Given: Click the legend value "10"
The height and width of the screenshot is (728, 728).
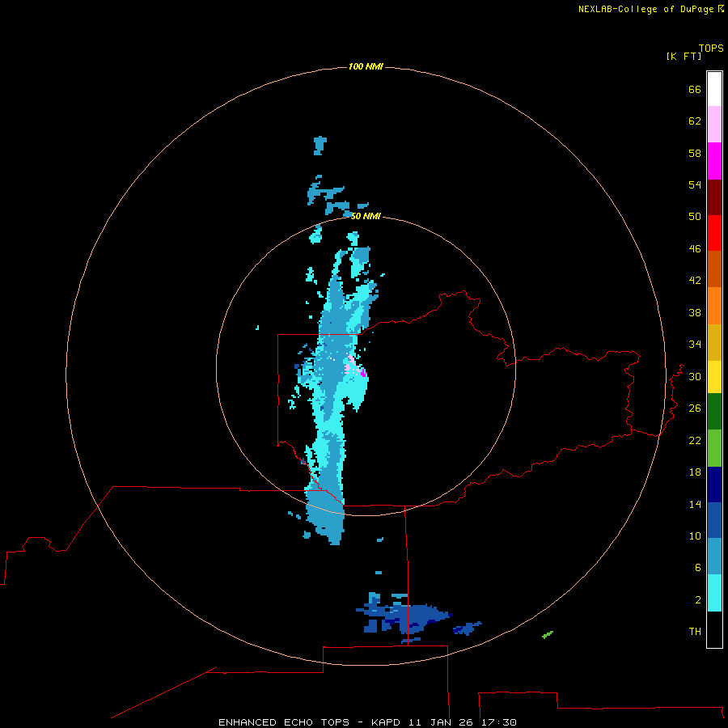Looking at the screenshot, I should click(x=695, y=536).
